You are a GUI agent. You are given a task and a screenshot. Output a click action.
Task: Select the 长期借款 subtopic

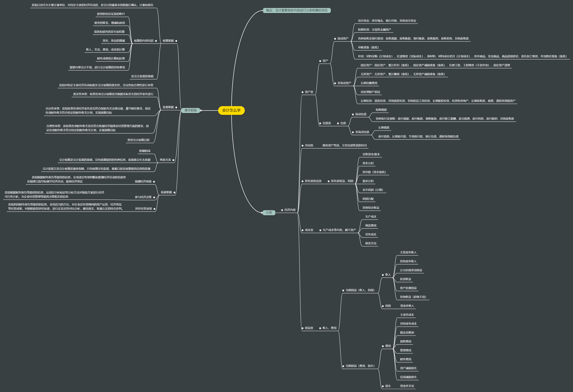pos(384,128)
